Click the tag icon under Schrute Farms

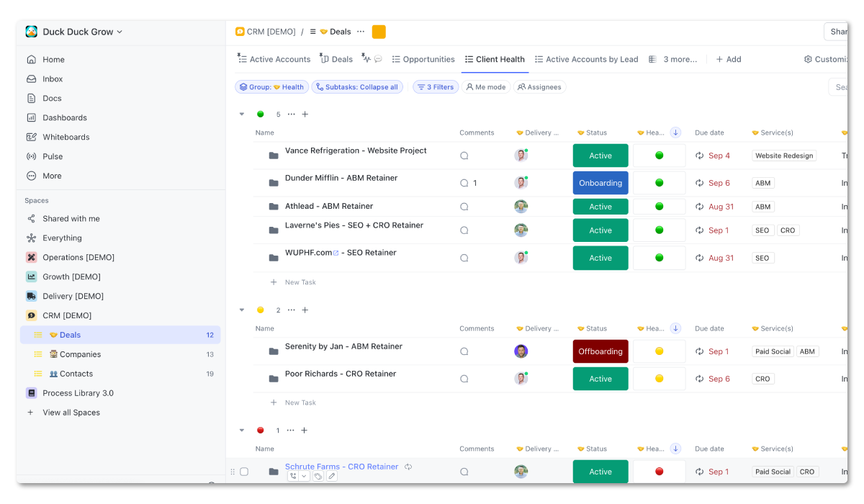point(318,476)
